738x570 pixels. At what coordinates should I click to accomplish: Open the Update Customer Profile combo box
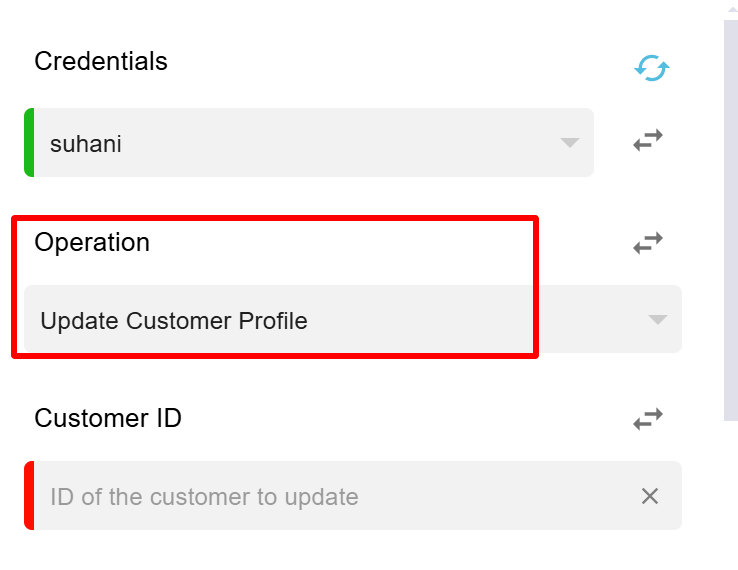[353, 319]
